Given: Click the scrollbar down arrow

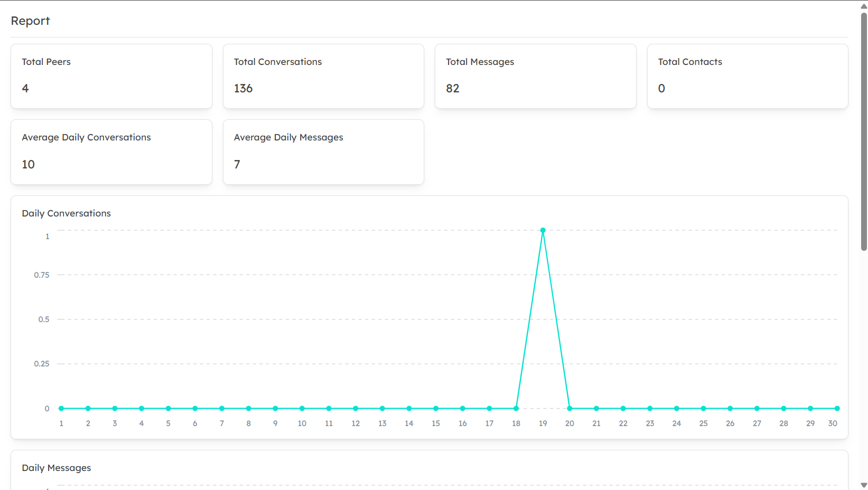Looking at the screenshot, I should [864, 485].
